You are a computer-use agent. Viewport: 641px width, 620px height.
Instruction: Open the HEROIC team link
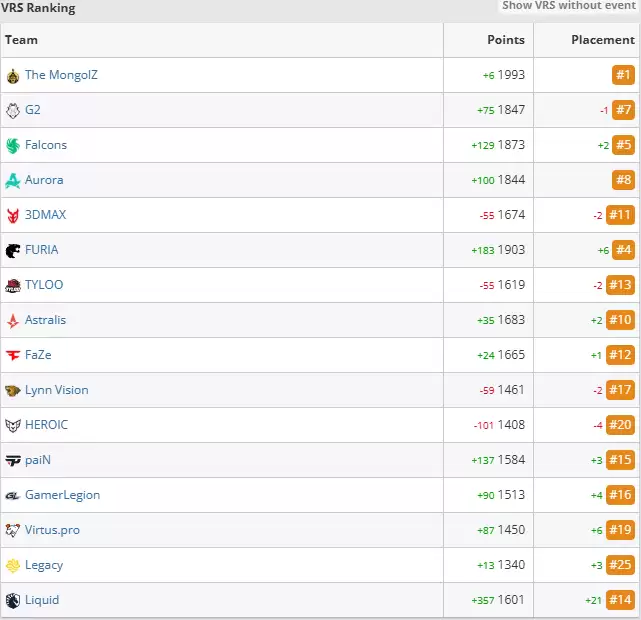click(x=46, y=425)
